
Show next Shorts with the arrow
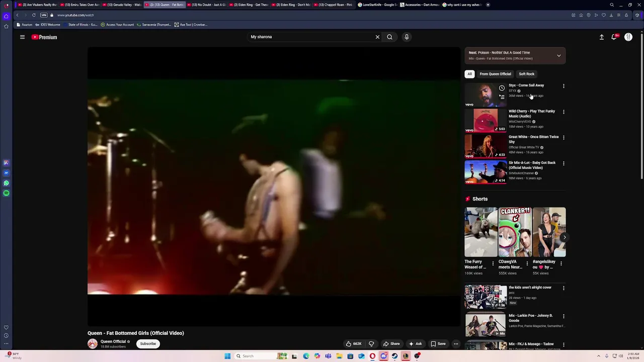coord(564,237)
